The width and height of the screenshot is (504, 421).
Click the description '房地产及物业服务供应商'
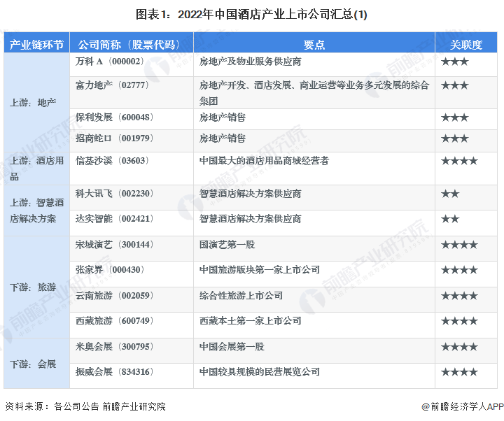coord(250,62)
